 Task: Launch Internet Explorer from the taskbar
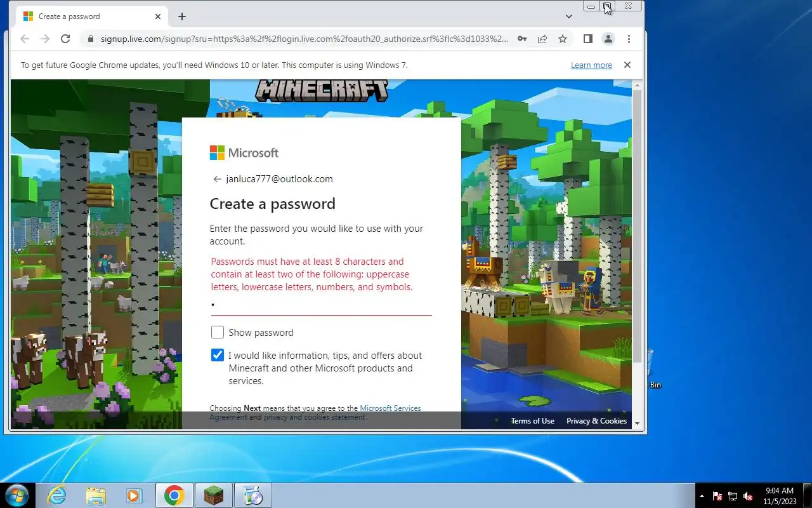56,495
